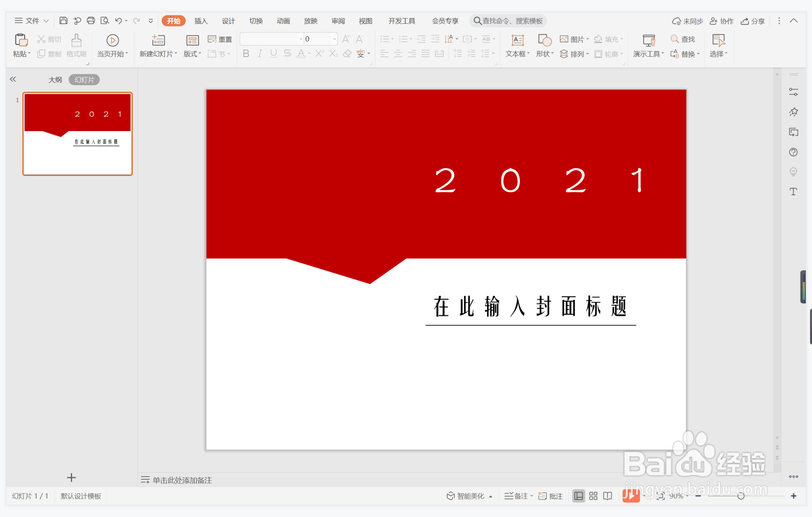The width and height of the screenshot is (812, 517).
Task: Expand the 版式 layout dropdown
Action: (x=200, y=54)
